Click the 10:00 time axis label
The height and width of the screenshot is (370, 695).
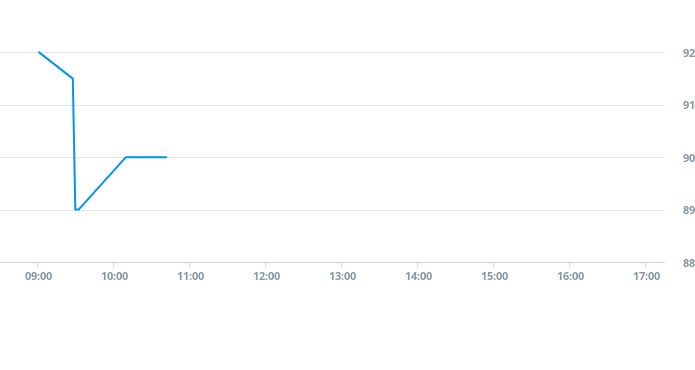coord(114,277)
